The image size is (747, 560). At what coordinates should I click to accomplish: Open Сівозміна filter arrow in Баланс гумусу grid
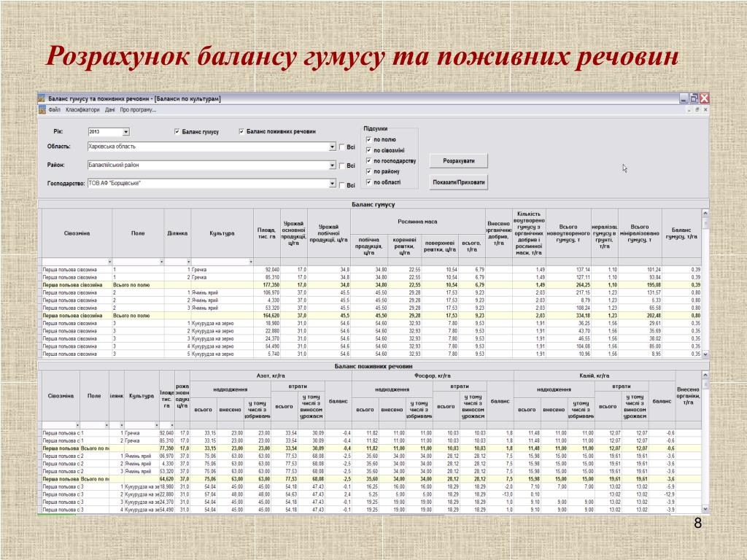(109, 262)
